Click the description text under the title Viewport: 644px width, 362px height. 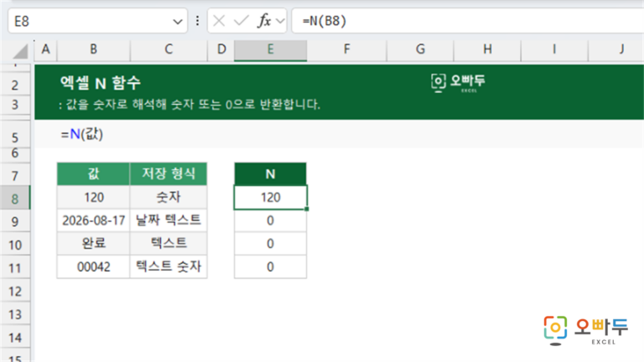click(190, 104)
